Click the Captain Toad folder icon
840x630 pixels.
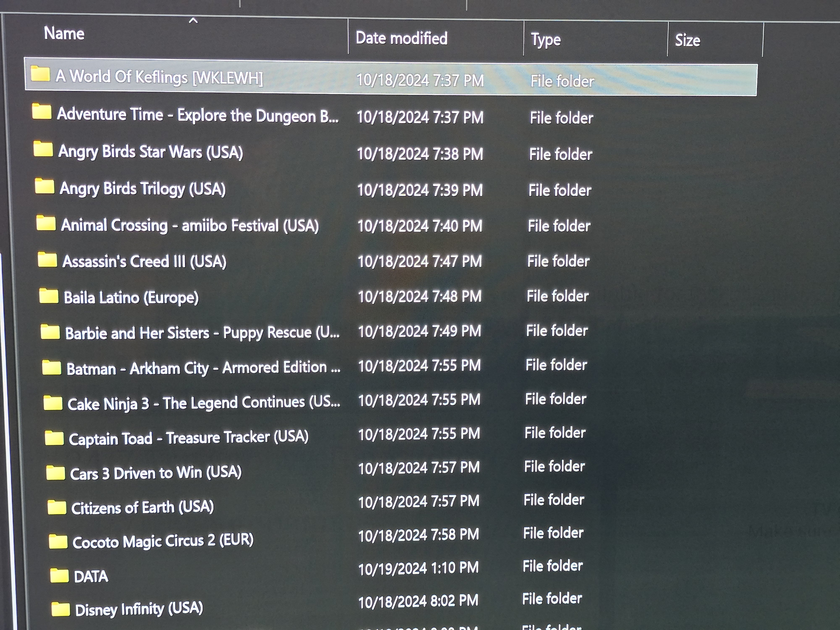click(54, 438)
